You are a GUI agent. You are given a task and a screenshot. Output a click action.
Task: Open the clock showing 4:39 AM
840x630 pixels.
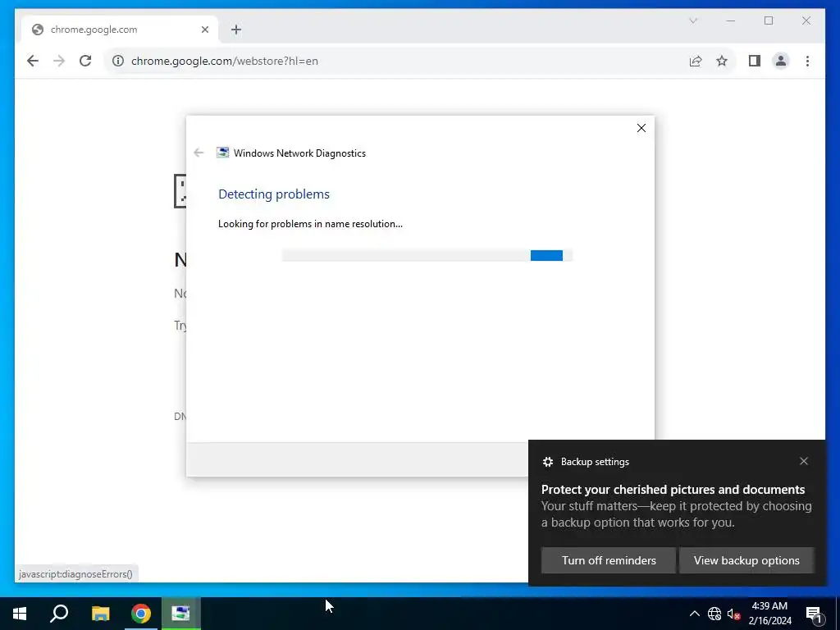pos(769,614)
